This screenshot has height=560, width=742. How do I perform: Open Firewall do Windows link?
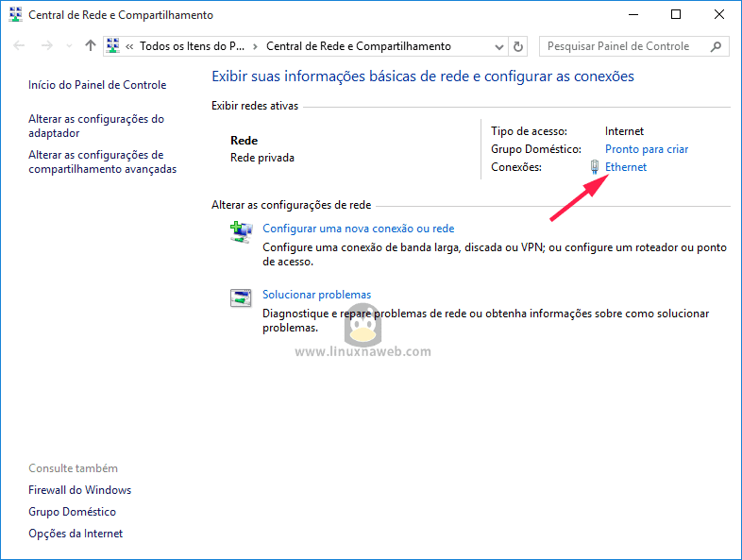[x=80, y=490]
